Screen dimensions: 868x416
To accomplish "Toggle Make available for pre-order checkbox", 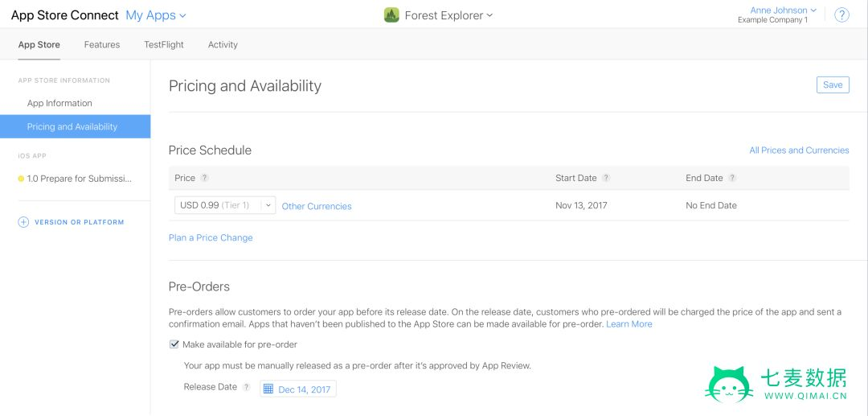I will point(174,344).
